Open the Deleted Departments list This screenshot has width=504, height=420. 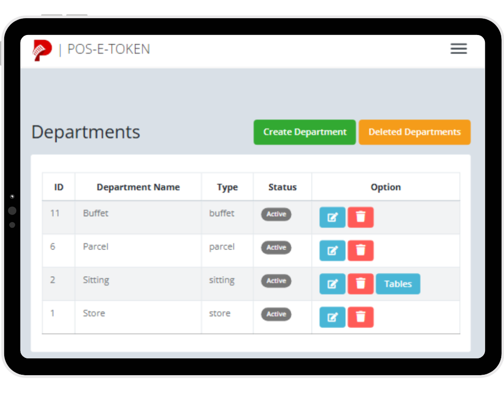[x=414, y=132]
